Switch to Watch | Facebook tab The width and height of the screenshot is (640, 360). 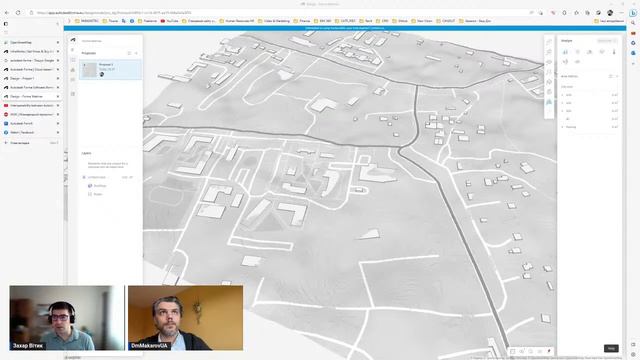(x=31, y=132)
